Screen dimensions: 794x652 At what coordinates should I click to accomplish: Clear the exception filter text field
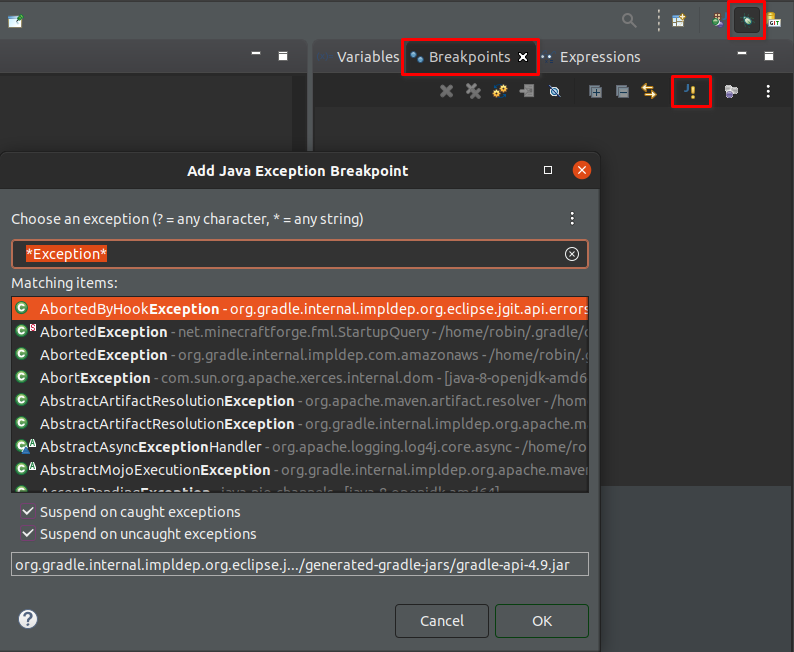click(572, 254)
